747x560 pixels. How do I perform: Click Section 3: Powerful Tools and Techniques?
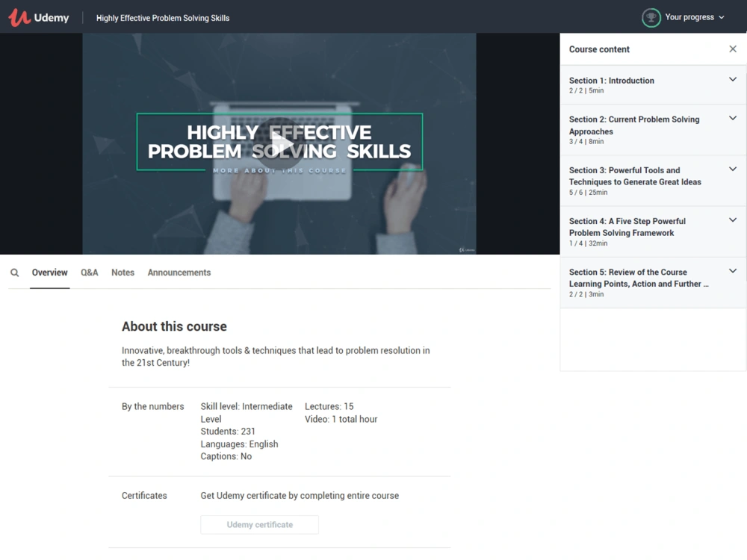[635, 175]
